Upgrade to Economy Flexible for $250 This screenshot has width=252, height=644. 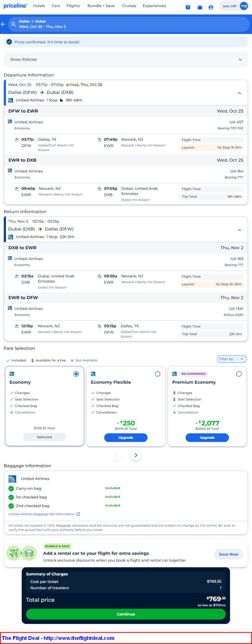tap(126, 438)
